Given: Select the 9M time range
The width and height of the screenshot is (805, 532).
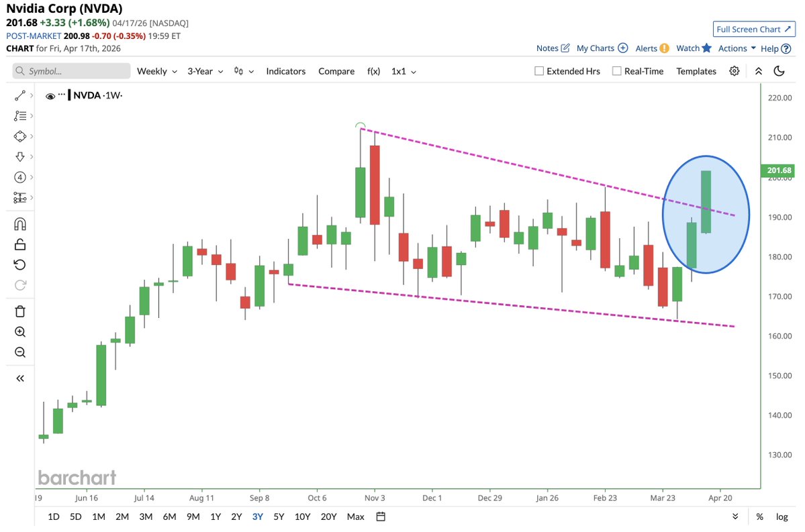Looking at the screenshot, I should 193,517.
